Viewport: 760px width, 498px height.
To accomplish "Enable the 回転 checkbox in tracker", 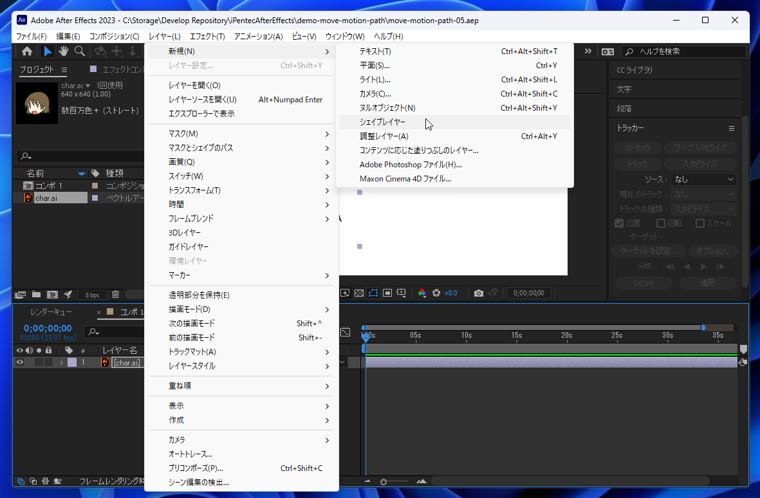I will (x=660, y=224).
